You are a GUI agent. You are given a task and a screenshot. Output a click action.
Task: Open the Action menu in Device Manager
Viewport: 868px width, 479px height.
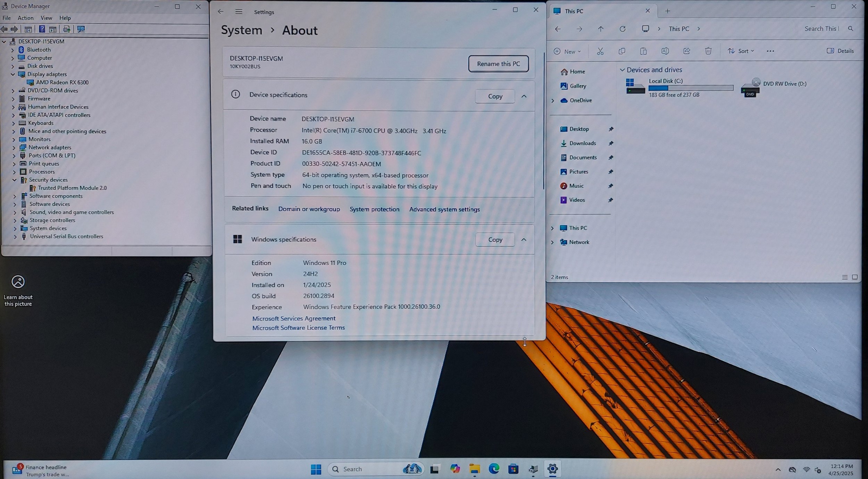26,18
